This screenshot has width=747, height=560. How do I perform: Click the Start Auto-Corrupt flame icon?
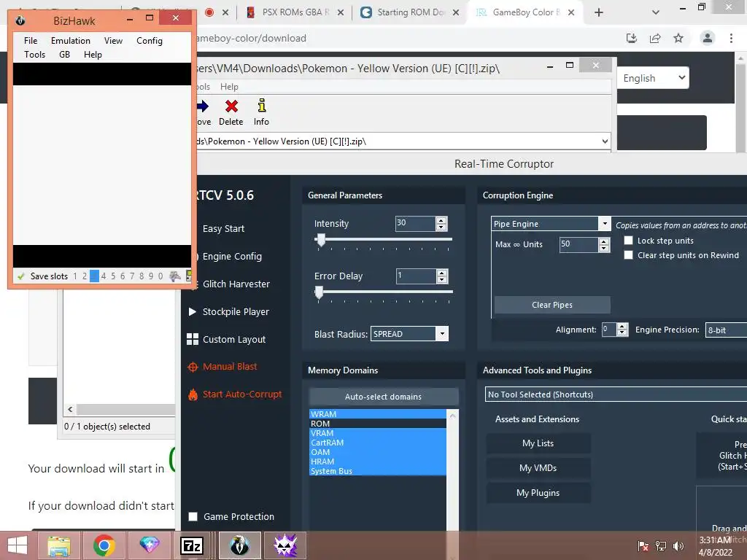pos(193,394)
